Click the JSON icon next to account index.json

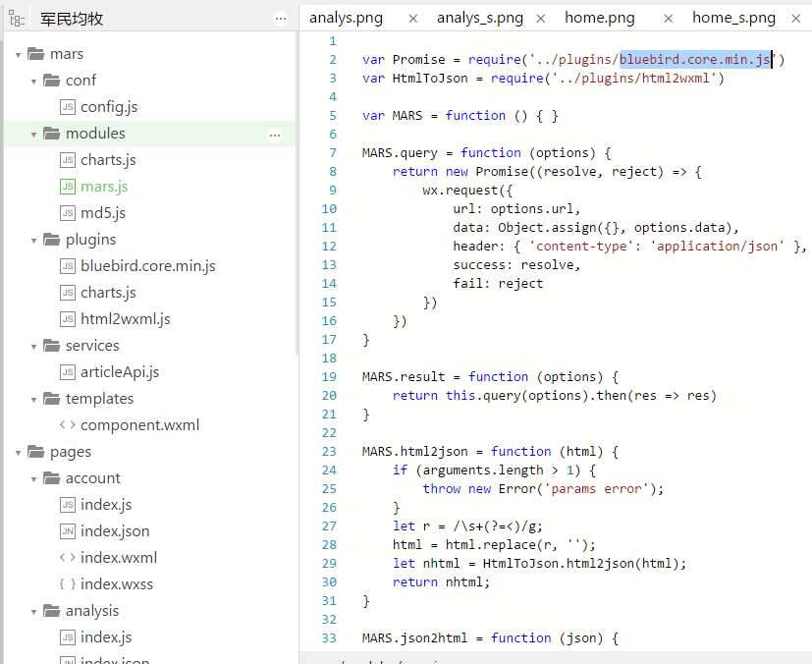pyautogui.click(x=67, y=531)
